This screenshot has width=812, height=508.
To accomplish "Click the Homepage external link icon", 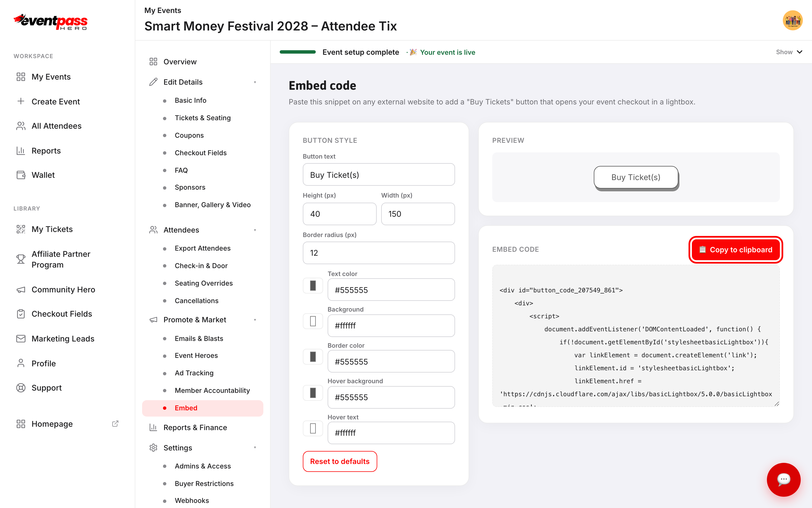I will tap(115, 424).
